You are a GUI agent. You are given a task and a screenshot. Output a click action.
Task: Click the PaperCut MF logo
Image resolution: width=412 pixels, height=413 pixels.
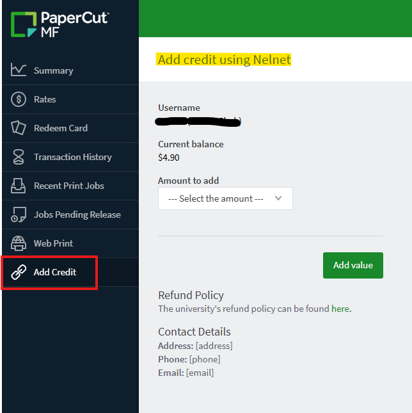click(60, 24)
